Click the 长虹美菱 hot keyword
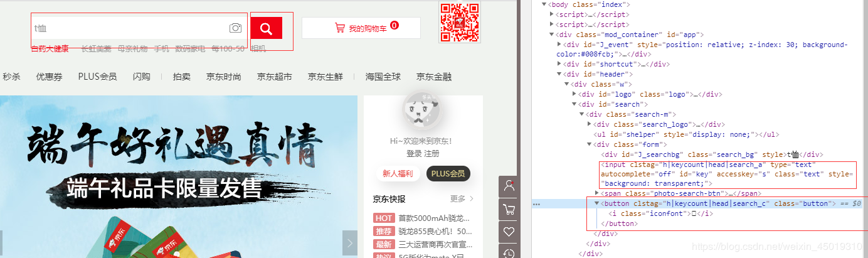The height and width of the screenshot is (258, 868). [x=96, y=48]
